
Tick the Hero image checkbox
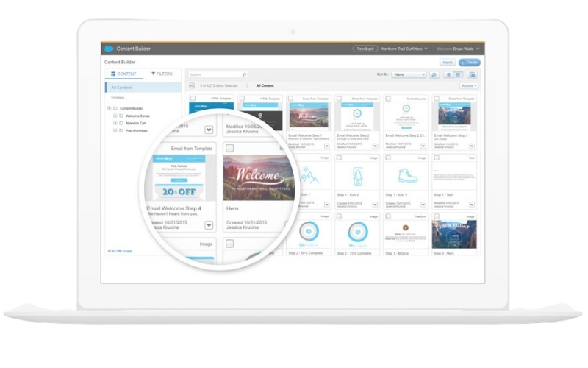[x=230, y=149]
